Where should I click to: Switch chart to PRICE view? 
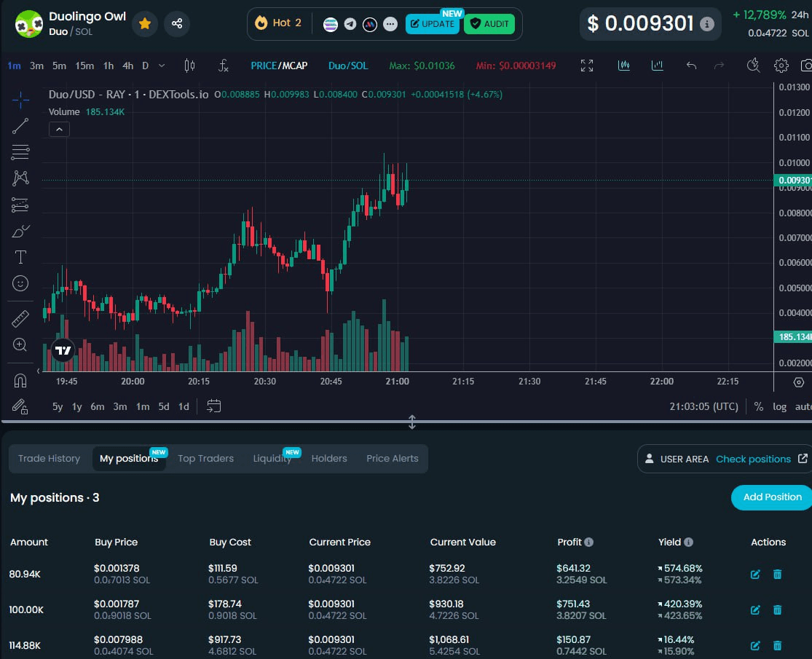(264, 66)
